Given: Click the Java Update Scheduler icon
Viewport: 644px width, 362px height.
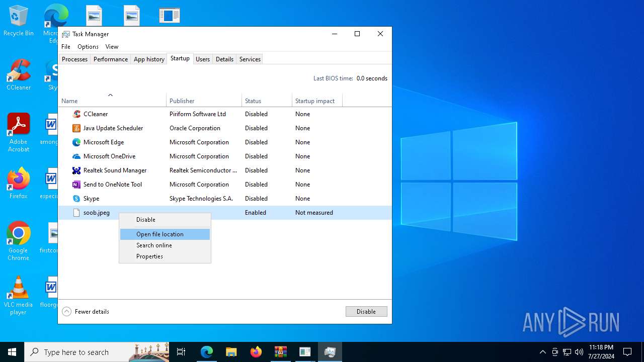Looking at the screenshot, I should click(76, 128).
